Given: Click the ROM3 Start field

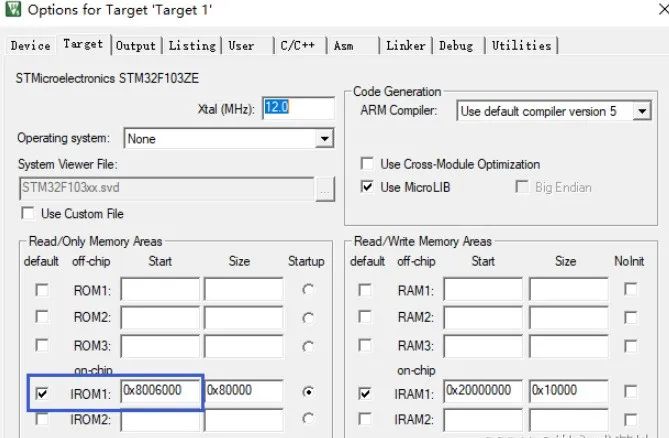Looking at the screenshot, I should point(160,346).
